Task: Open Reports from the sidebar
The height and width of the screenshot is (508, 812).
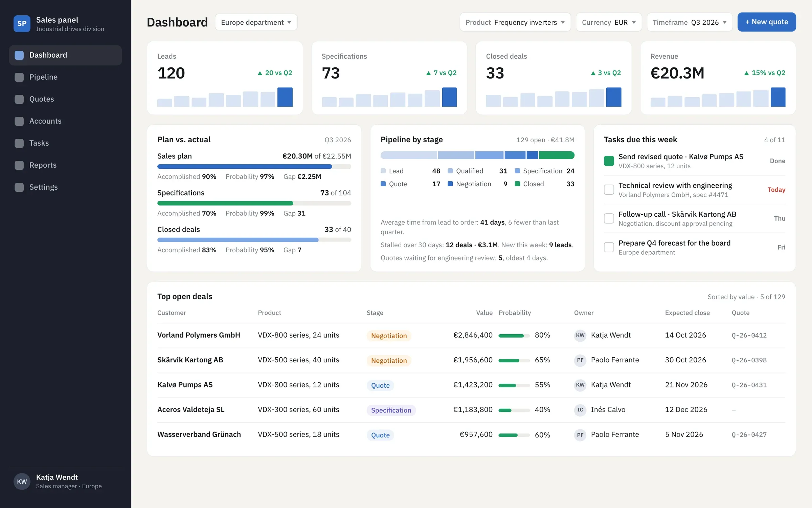Action: (x=65, y=165)
